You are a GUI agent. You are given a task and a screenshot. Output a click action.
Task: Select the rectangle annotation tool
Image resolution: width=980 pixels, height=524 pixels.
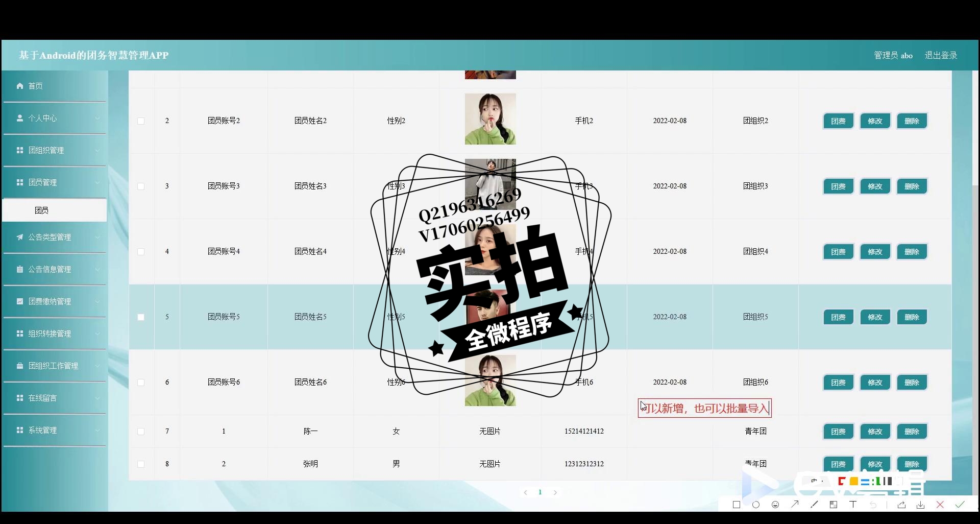click(x=736, y=505)
